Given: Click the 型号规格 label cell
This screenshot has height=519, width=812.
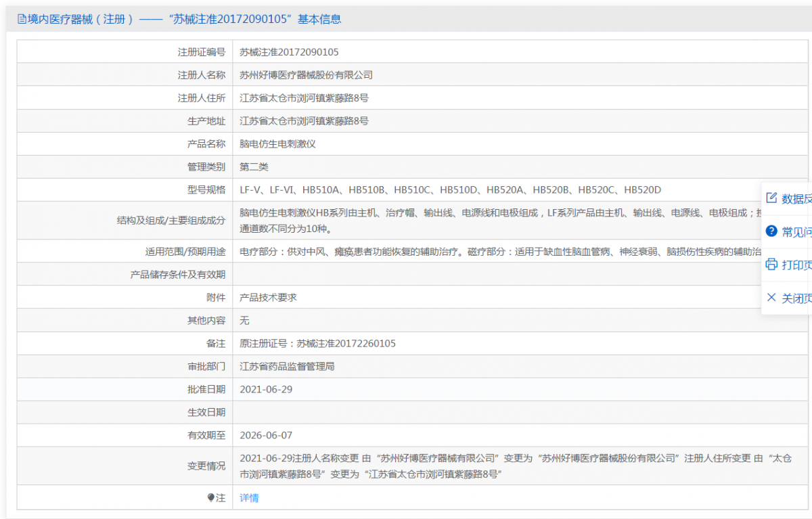Looking at the screenshot, I should (125, 190).
